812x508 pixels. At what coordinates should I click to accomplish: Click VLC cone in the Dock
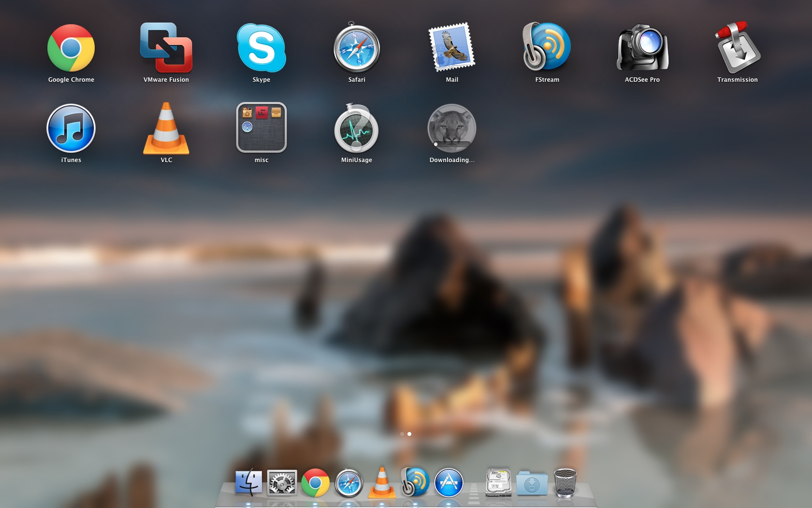[x=382, y=483]
